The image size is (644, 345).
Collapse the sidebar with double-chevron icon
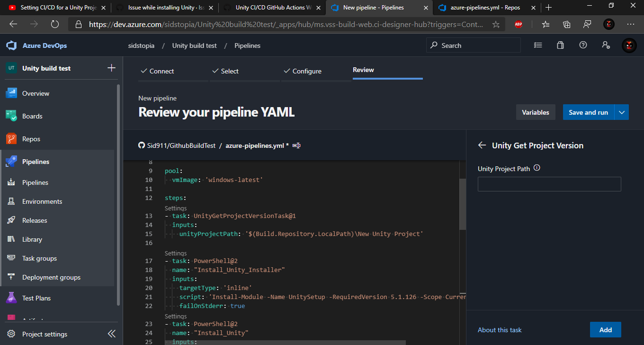(x=112, y=334)
